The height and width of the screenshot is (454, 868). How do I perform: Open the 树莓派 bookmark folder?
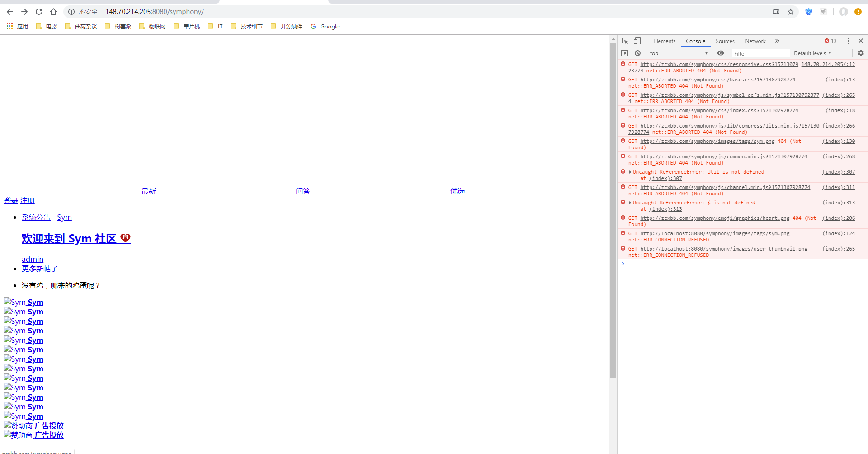coord(118,26)
